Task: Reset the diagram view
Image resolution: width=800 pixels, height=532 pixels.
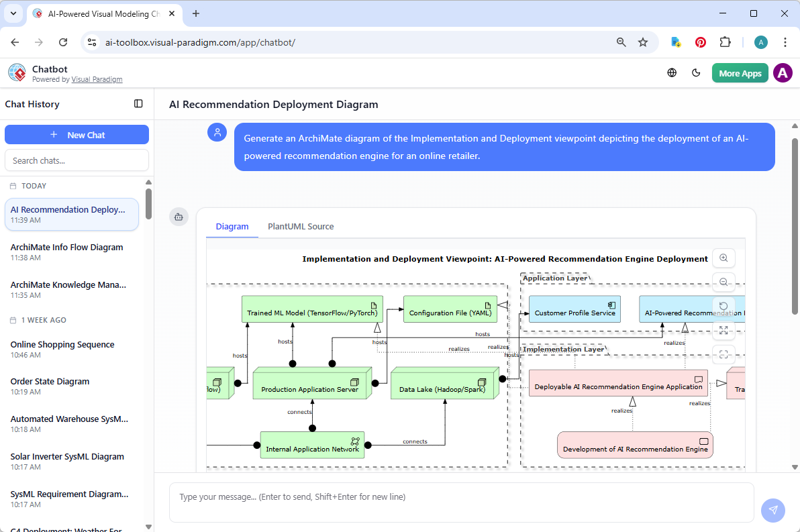Action: tap(723, 306)
